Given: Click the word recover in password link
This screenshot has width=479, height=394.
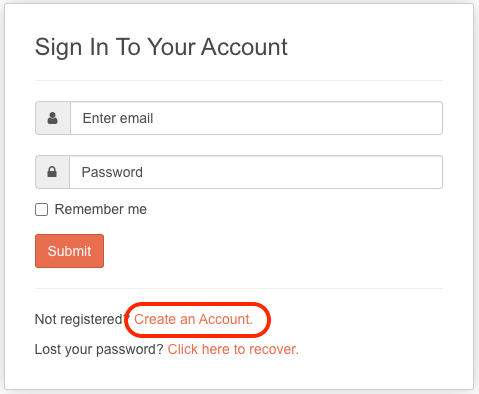Looking at the screenshot, I should [274, 349].
